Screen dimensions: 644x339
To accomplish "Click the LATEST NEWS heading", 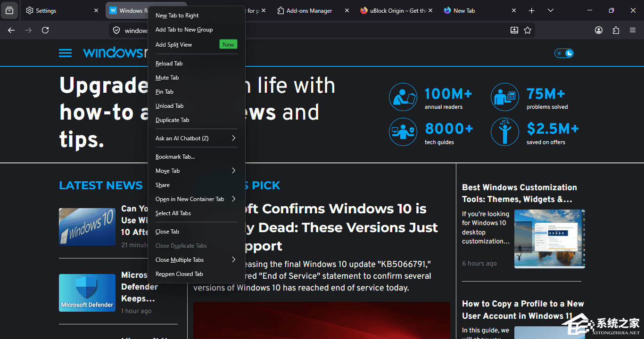I will (101, 186).
